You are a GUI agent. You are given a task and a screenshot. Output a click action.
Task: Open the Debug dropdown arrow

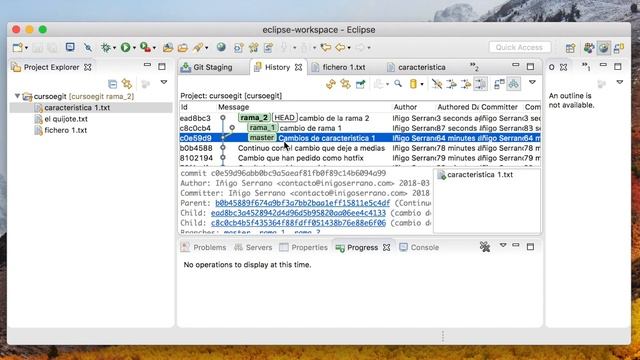click(x=114, y=48)
